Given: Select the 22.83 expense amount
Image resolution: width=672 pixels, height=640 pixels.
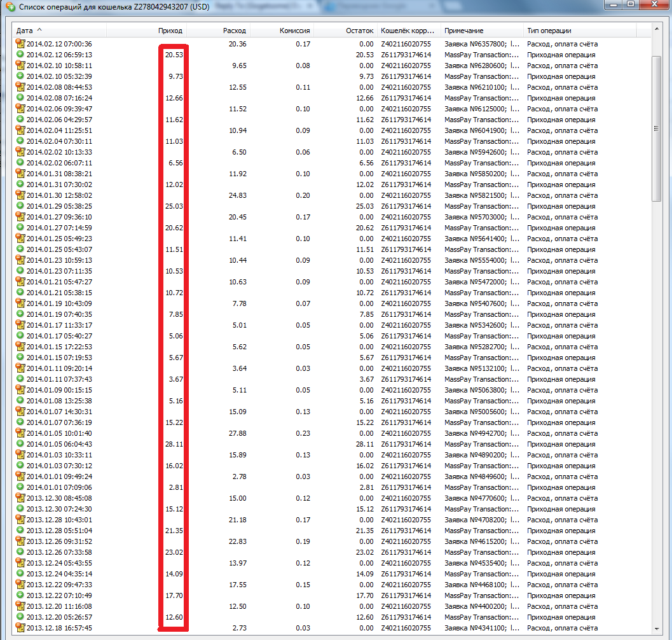Looking at the screenshot, I should (237, 541).
